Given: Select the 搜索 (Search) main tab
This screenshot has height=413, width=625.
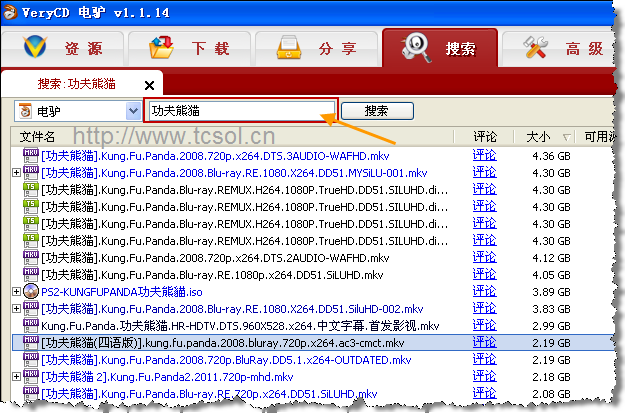Looking at the screenshot, I should 440,48.
